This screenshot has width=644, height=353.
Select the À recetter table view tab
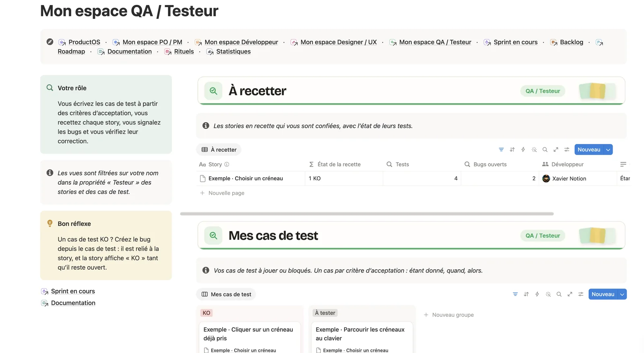(219, 150)
